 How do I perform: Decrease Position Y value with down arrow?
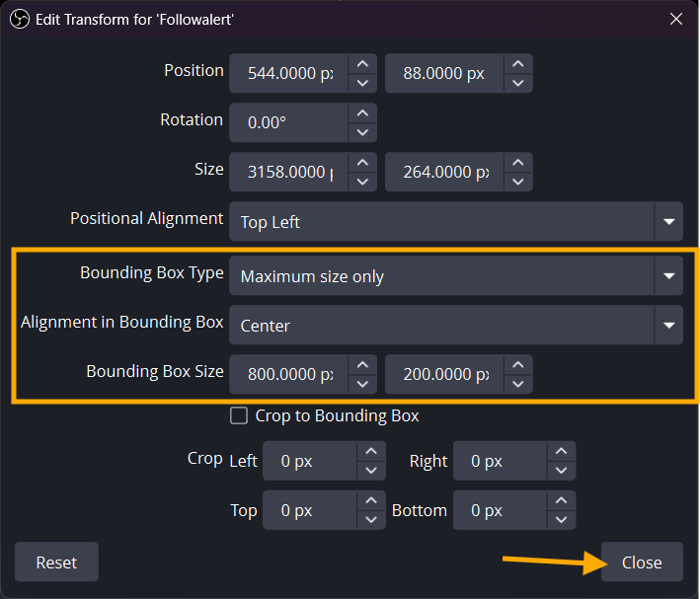tap(518, 84)
